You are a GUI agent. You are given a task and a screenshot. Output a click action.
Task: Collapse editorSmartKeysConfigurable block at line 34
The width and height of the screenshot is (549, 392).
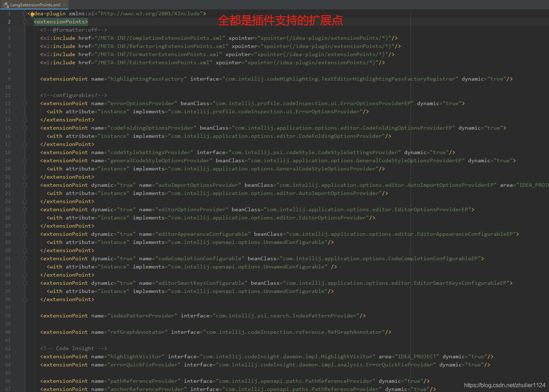tap(25, 283)
